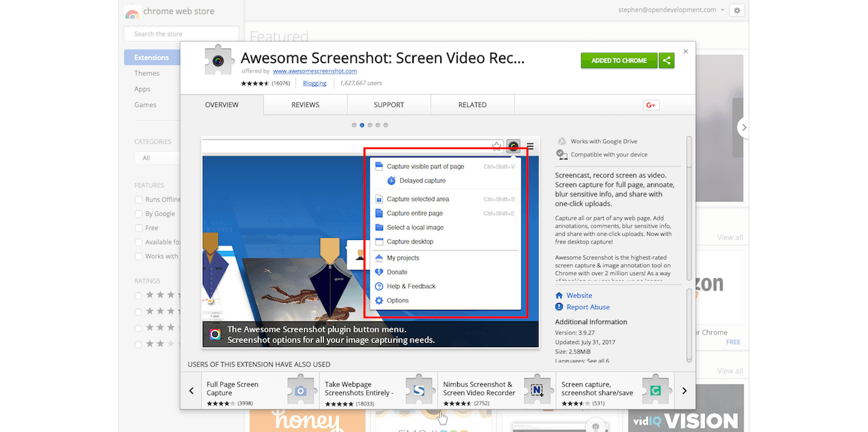Click the Blogging category link

[x=315, y=83]
